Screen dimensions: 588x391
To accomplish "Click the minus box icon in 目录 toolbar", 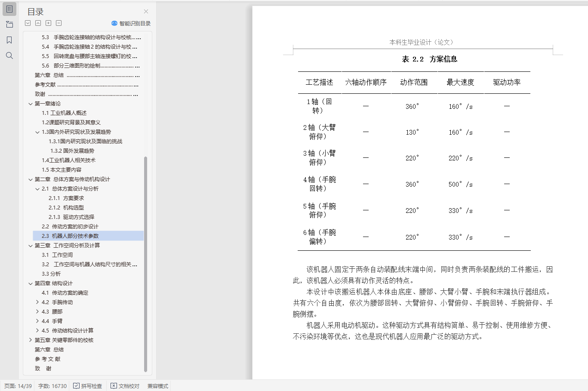I will tap(59, 23).
